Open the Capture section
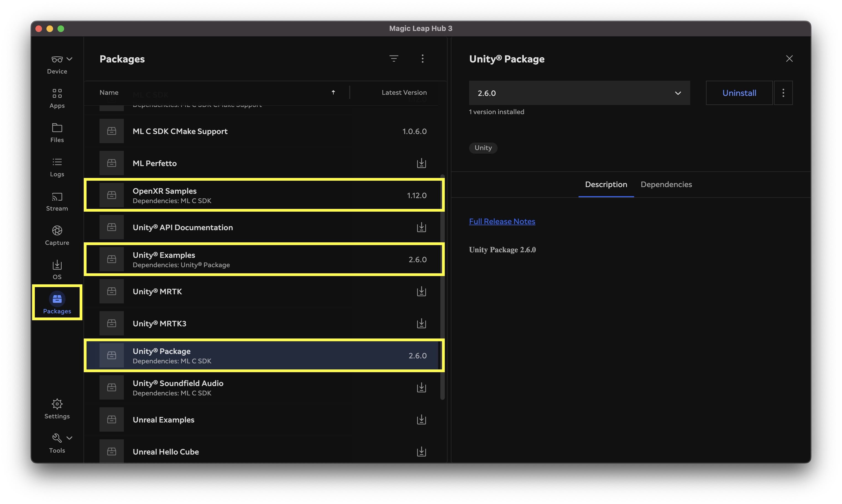 57,236
